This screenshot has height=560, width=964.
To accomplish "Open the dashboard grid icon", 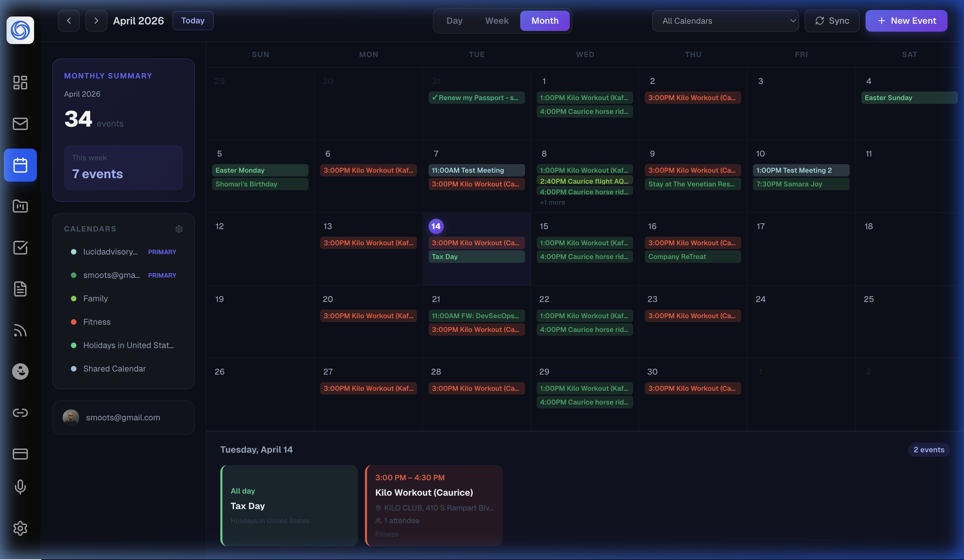I will tap(20, 83).
